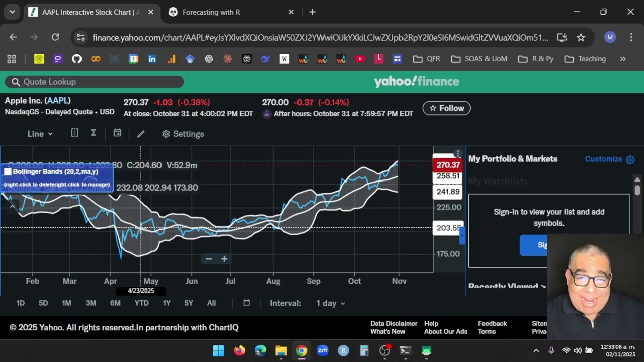Open Zoom from the taskbar
Image resolution: width=644 pixels, height=362 pixels.
(323, 351)
